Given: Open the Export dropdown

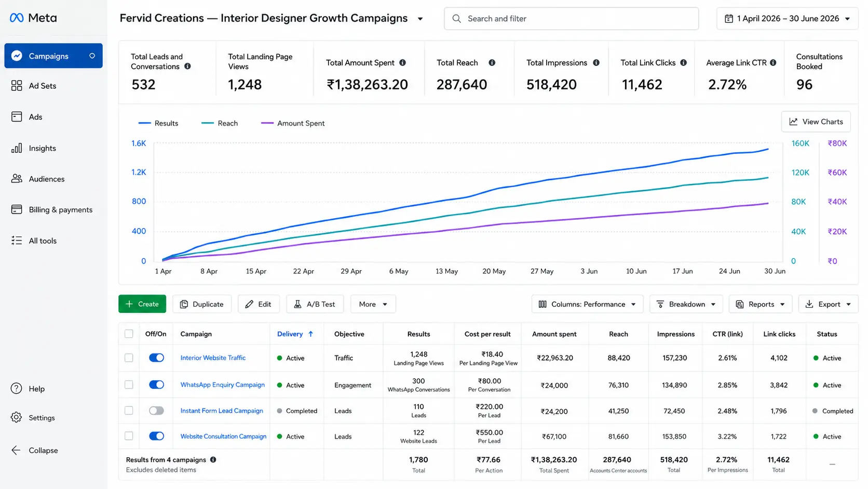Looking at the screenshot, I should coord(828,305).
